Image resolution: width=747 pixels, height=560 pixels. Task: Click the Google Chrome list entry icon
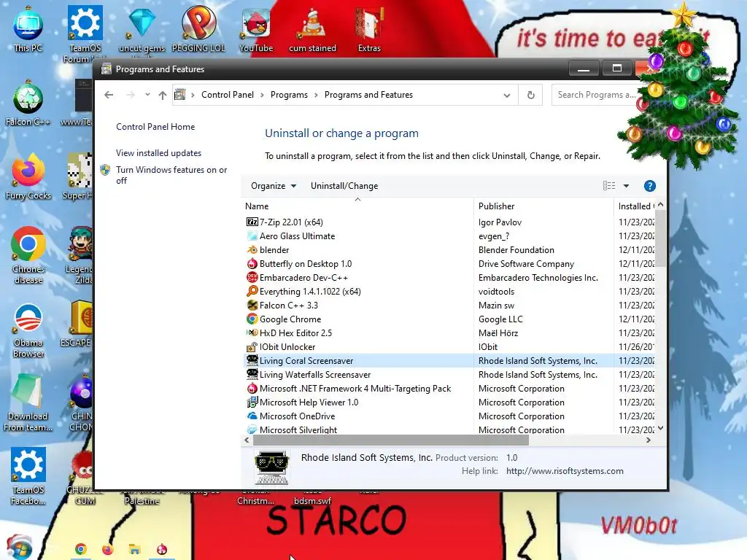pos(252,319)
